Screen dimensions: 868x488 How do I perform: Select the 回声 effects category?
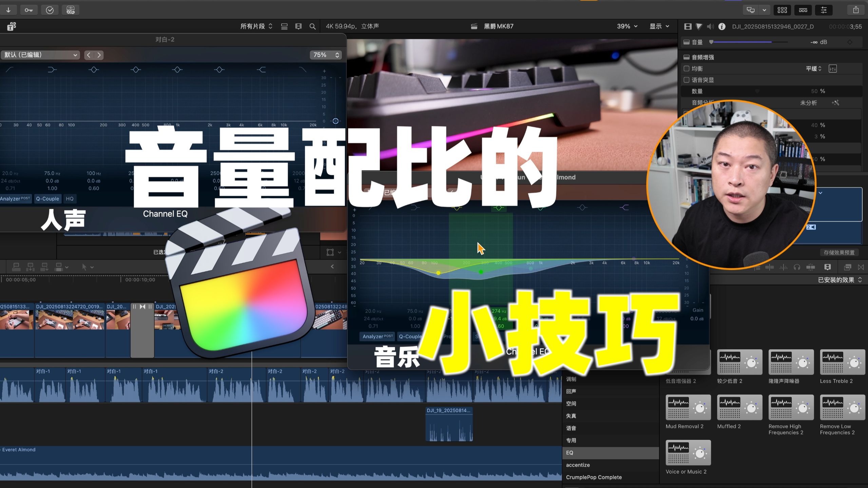[611, 391]
